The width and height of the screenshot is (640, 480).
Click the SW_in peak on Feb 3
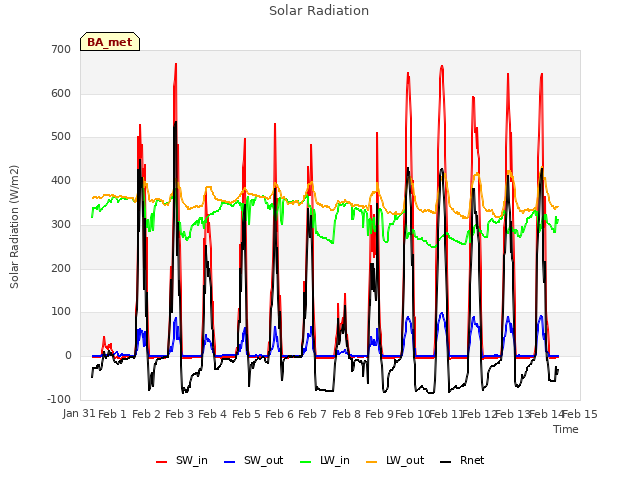176,64
